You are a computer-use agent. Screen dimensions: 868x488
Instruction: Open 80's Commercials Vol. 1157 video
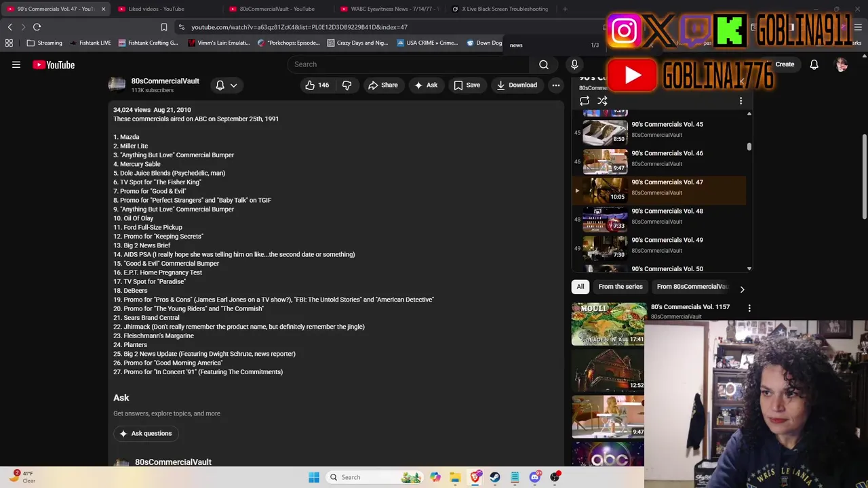(690, 307)
